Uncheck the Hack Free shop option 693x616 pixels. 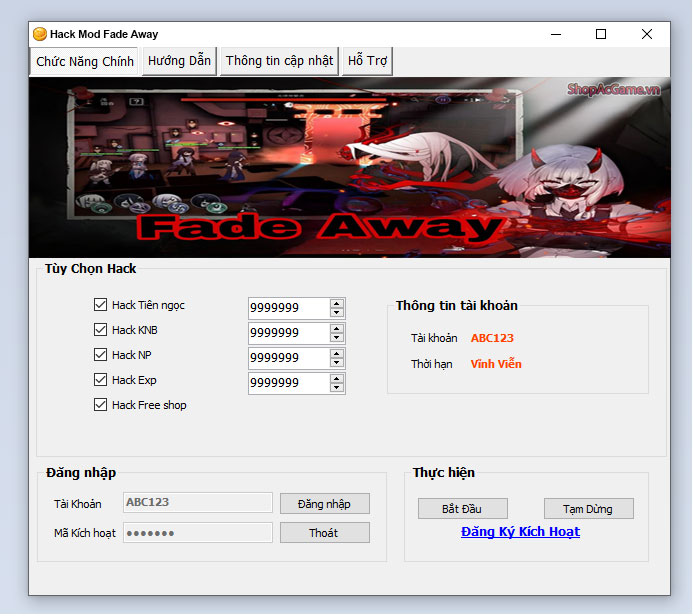click(100, 405)
